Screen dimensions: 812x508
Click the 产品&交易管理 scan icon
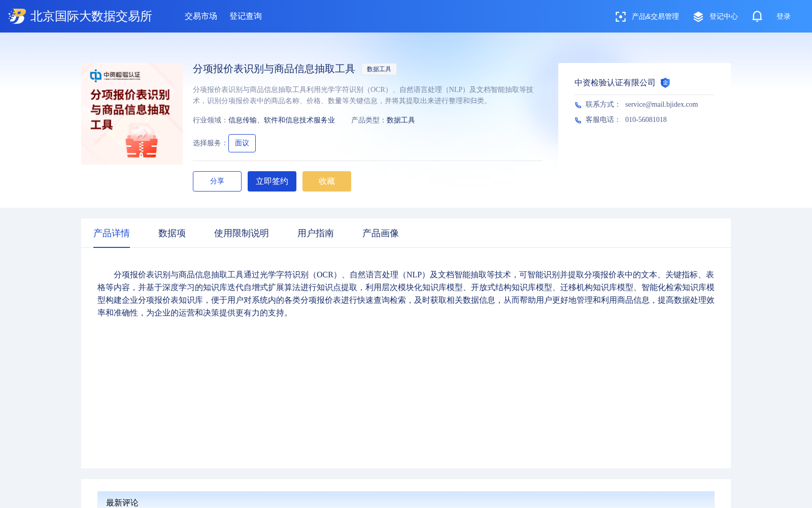tap(620, 17)
